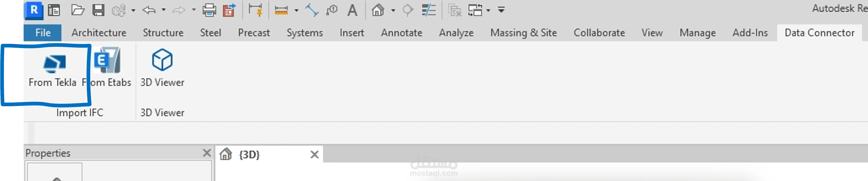Open the File menu button
Screen dimensions: 868x181
43,33
